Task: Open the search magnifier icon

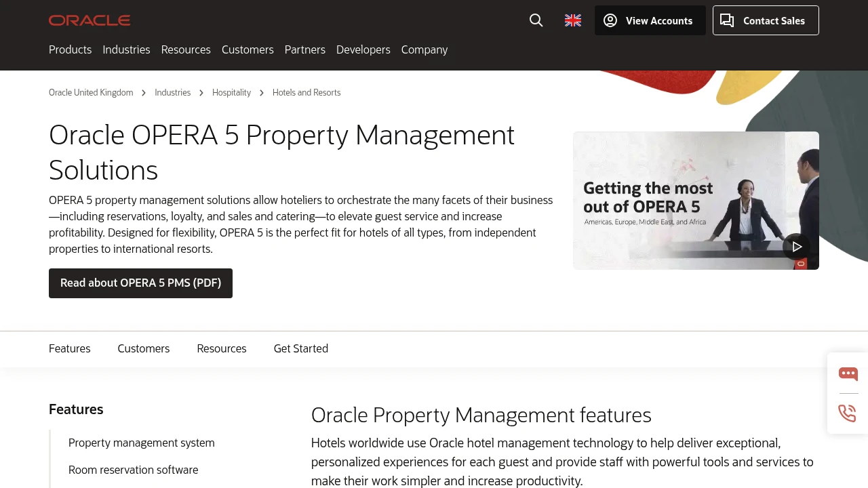Action: 536,20
